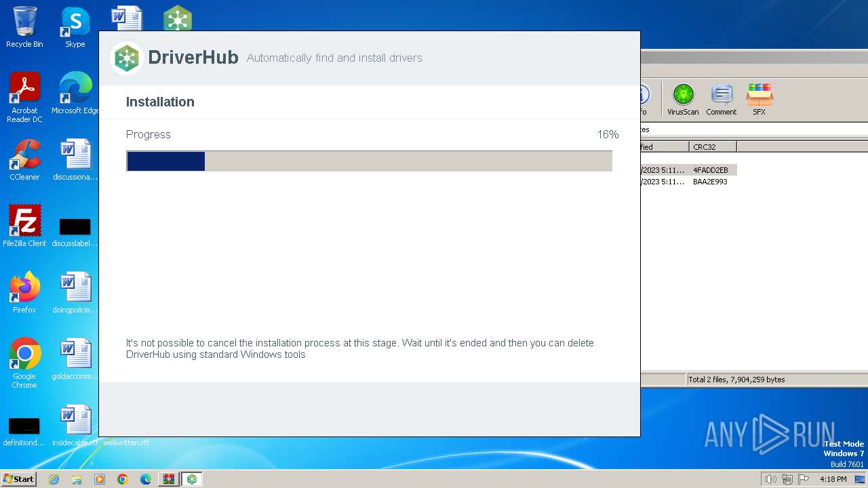Click the CRC32 column header in WinRAR
Viewport: 868px width, 488px height.
713,146
